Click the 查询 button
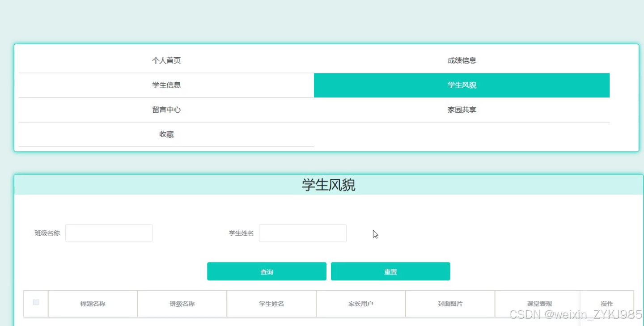Screen dimensions: 644x326 pyautogui.click(x=267, y=271)
